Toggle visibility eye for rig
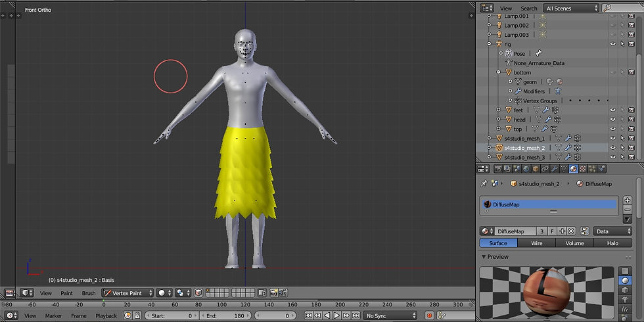This screenshot has width=644, height=322. pos(612,44)
